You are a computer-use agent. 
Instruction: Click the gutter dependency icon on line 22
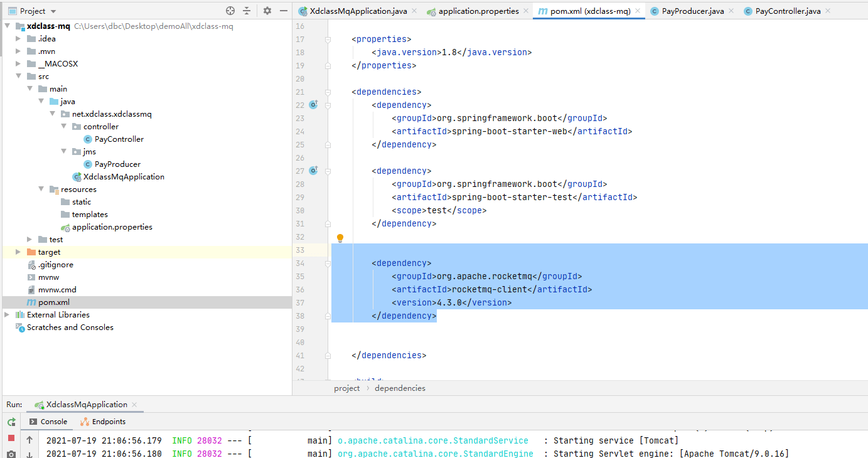tap(313, 105)
